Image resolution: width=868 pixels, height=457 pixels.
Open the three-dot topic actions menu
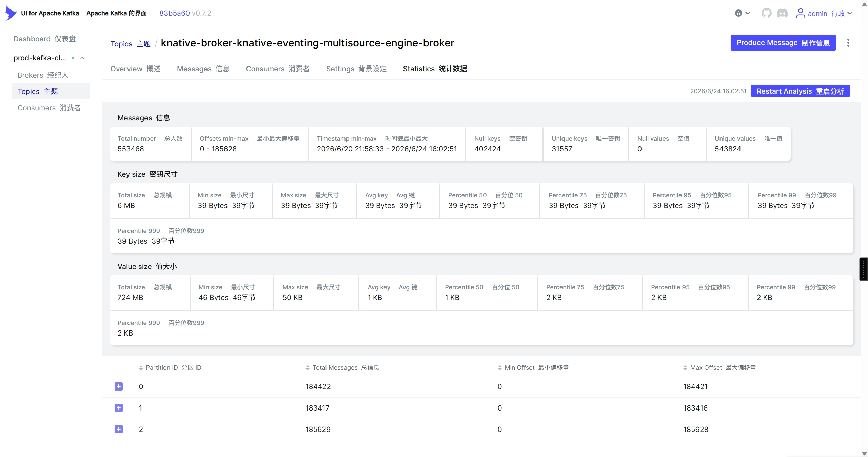[848, 43]
